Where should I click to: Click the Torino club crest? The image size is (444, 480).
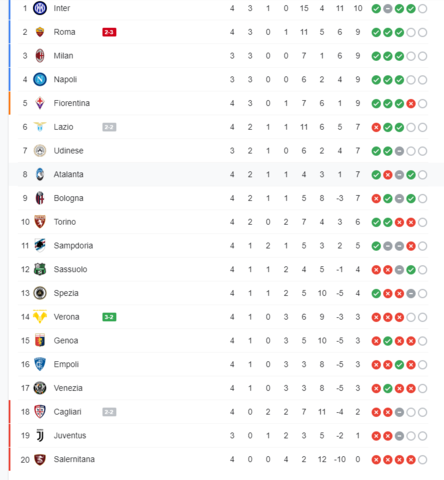click(x=40, y=222)
